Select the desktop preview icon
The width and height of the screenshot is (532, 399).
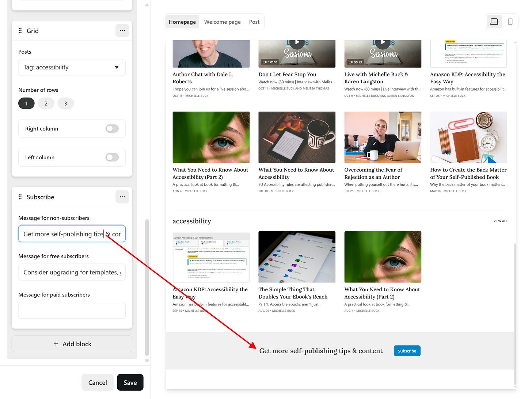pyautogui.click(x=494, y=22)
